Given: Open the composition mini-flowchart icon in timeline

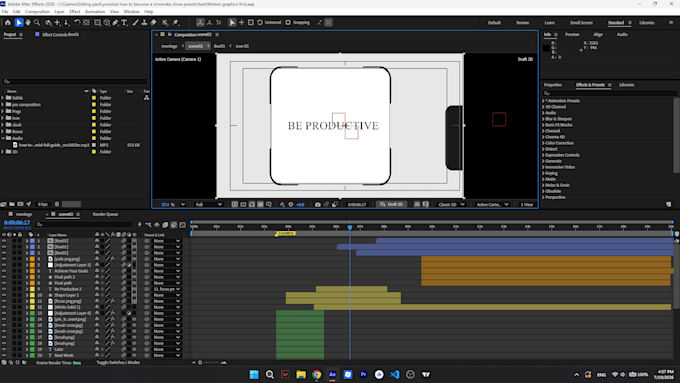Looking at the screenshot, I should tap(148, 225).
